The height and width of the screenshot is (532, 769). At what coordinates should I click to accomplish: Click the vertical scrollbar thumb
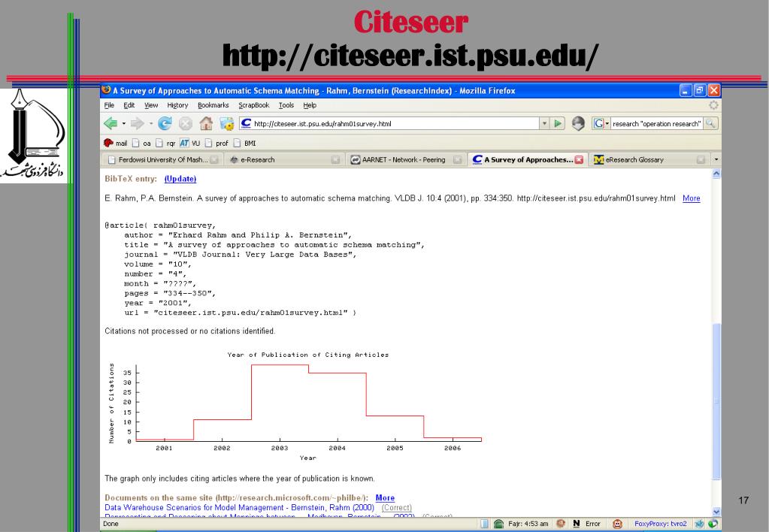click(716, 401)
